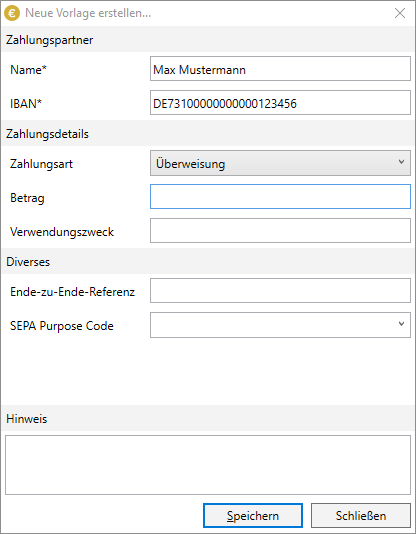Click the Ende-zu-Ende-Referenz label
This screenshot has width=416, height=534.
(x=73, y=292)
